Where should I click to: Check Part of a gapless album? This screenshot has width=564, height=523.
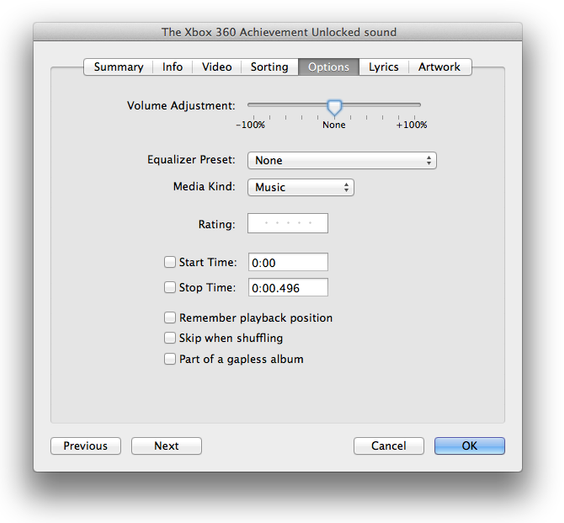(170, 359)
